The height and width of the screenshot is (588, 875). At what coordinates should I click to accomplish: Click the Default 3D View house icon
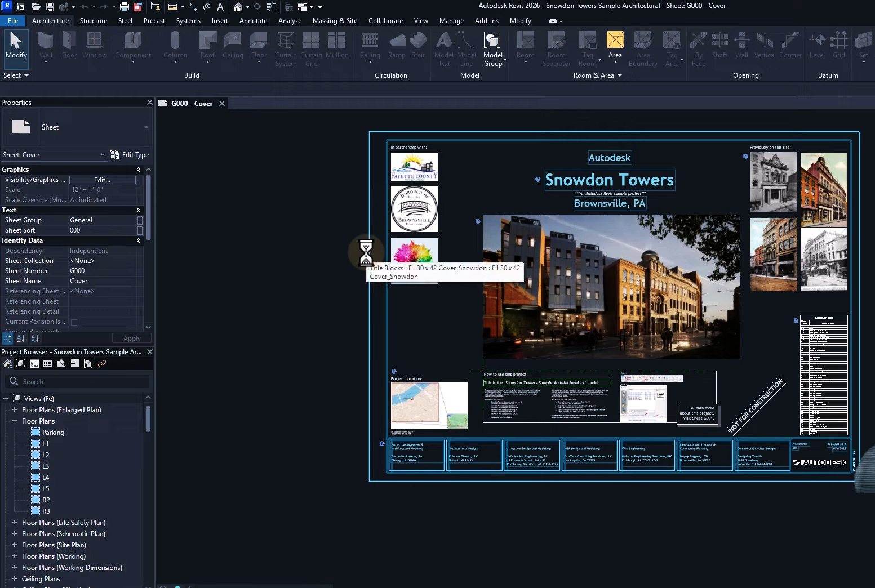238,7
